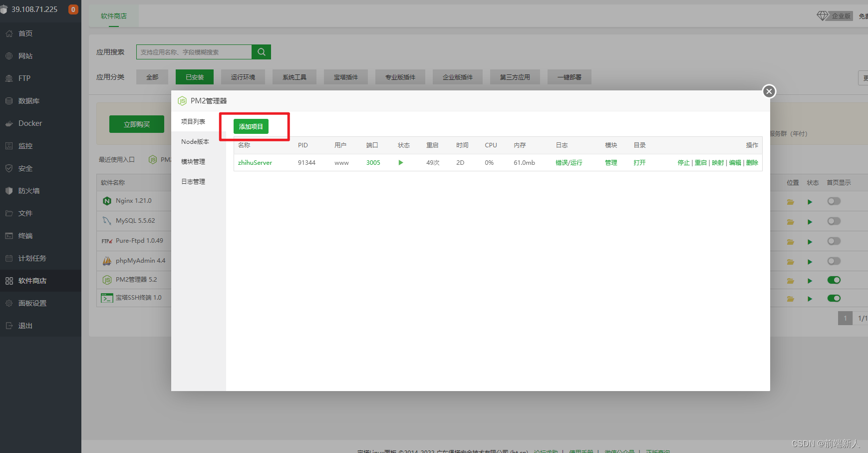868x453 pixels.
Task: Open the zhihuServer project link
Action: coord(255,162)
